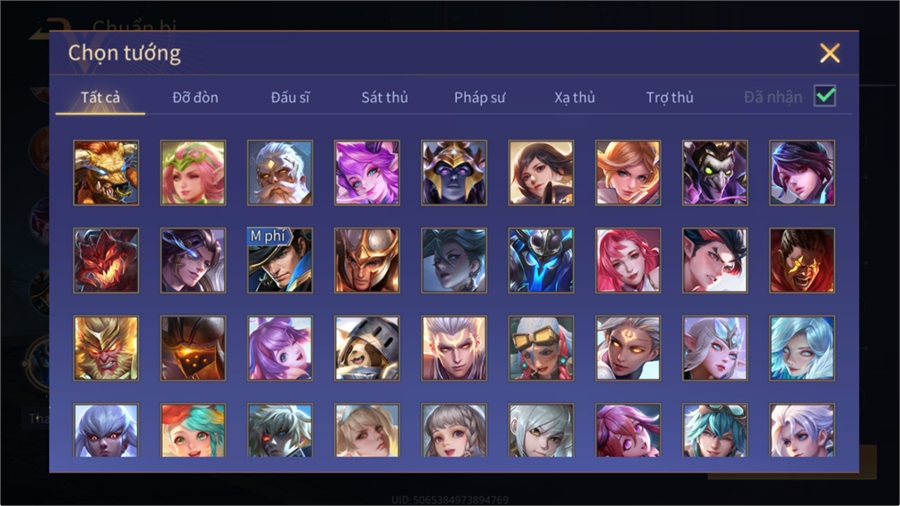The height and width of the screenshot is (506, 900).
Task: Select the red demon-faced hero portrait
Action: click(106, 260)
